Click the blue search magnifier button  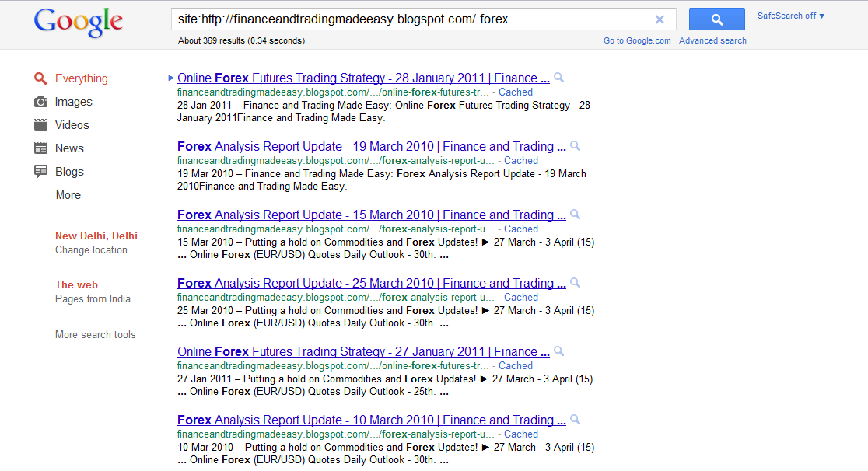click(x=716, y=19)
